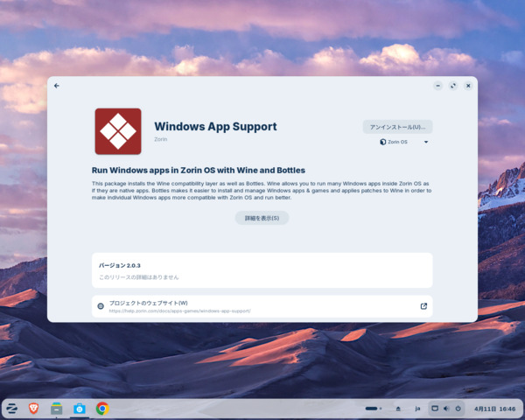This screenshot has width=525, height=420.
Task: Click the globe icon beside project website
Action: pos(101,306)
